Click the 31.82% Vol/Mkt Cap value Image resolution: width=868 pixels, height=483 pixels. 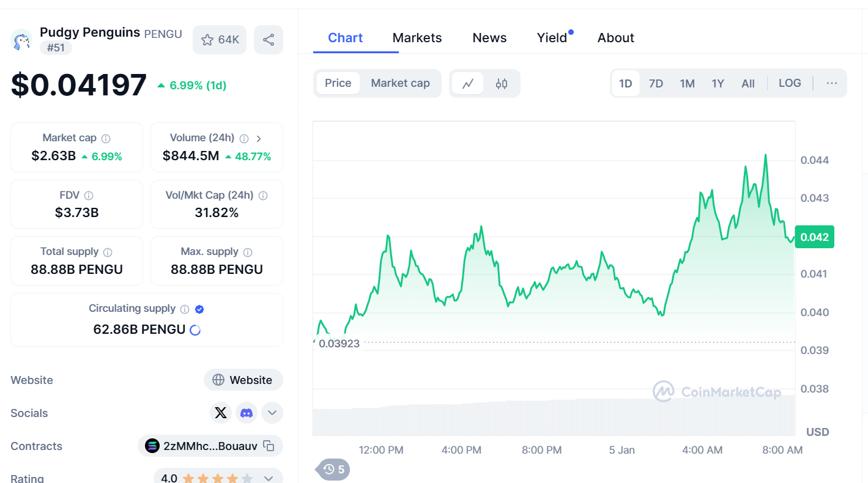pos(217,213)
